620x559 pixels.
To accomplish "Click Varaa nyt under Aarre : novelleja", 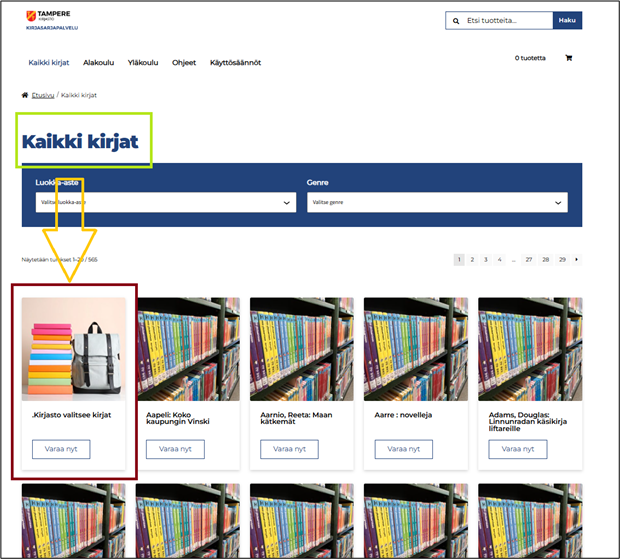I will [404, 449].
